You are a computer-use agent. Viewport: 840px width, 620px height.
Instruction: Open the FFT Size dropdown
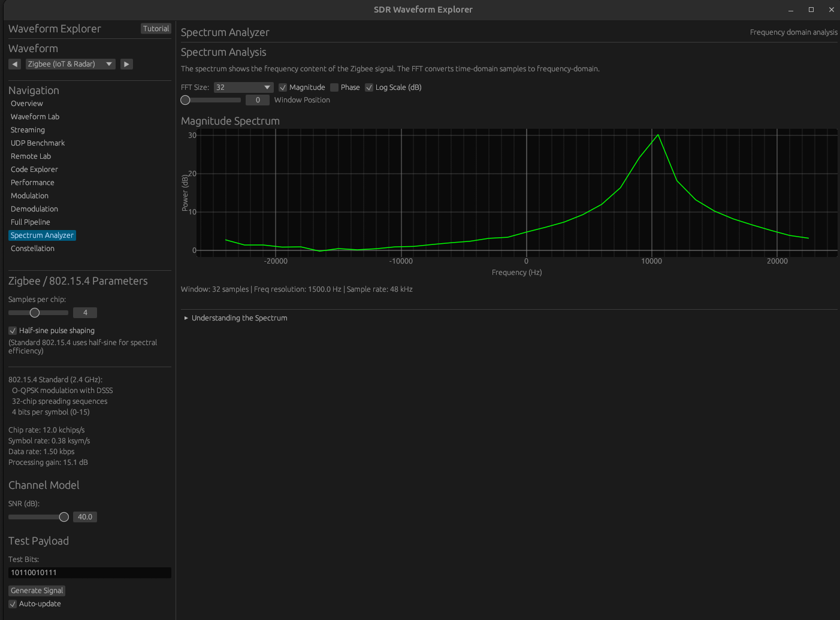click(243, 87)
